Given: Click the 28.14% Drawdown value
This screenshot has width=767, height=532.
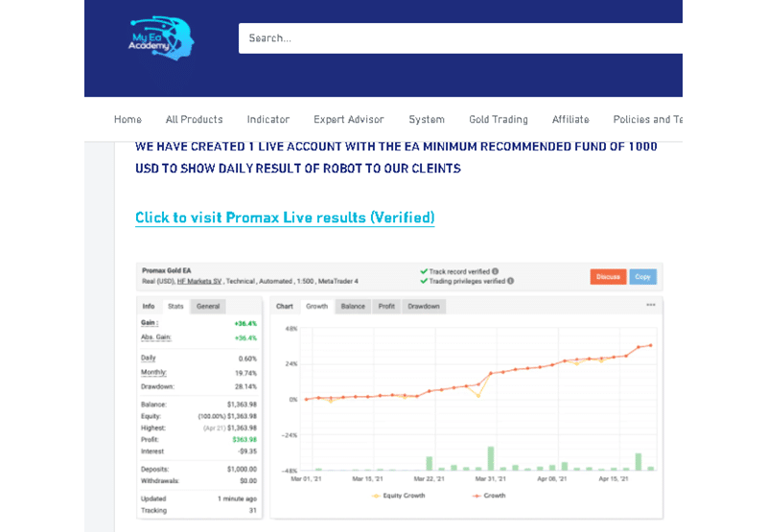Looking at the screenshot, I should 245,386.
